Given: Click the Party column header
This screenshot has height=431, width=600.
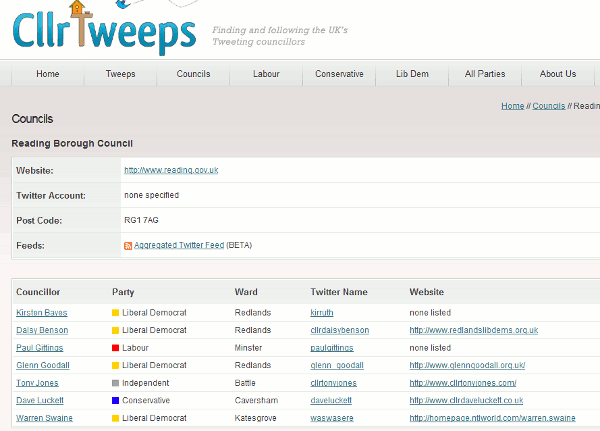Looking at the screenshot, I should tap(123, 292).
